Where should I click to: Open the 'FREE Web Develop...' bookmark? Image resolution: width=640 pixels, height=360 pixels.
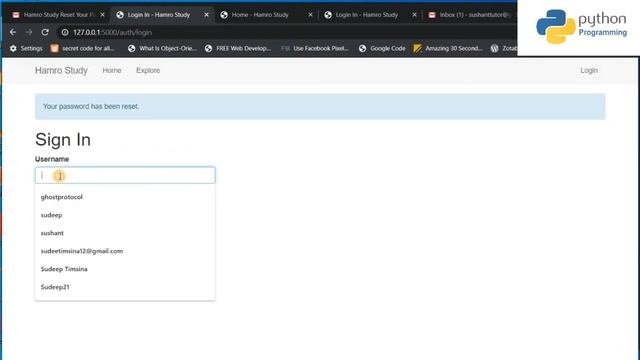[x=238, y=48]
